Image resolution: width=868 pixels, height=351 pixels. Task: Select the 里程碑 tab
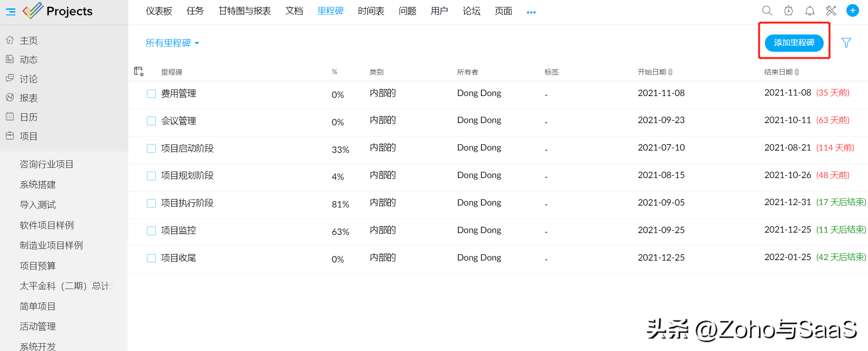coord(330,11)
